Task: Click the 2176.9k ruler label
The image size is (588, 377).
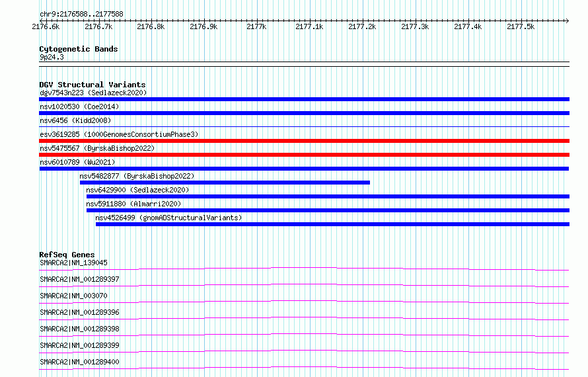Action: pyautogui.click(x=203, y=26)
